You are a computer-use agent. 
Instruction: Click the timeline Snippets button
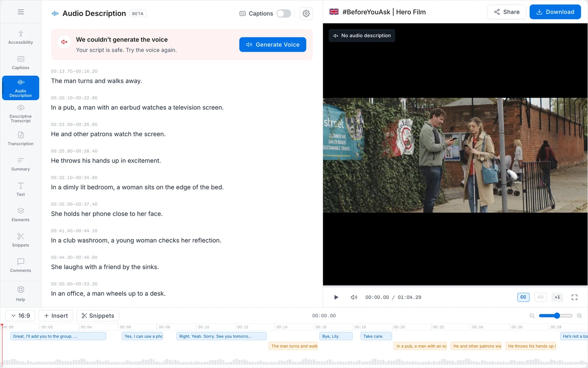point(98,316)
